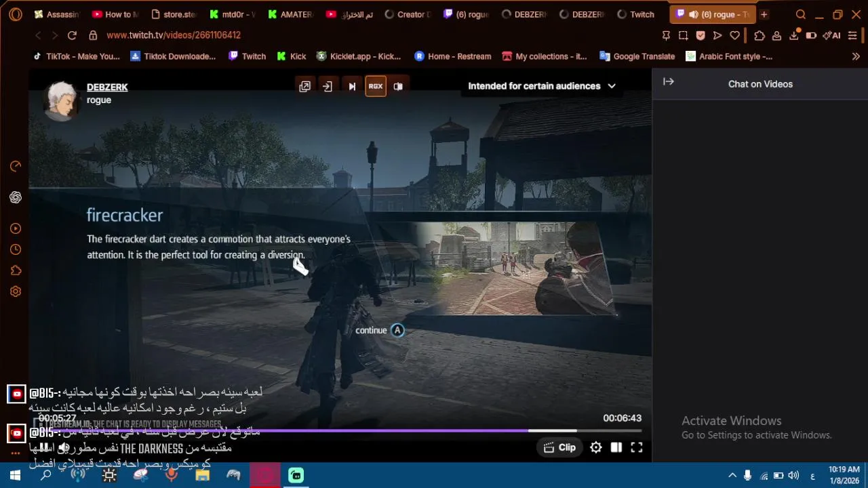Pop out the video player icon
Screen dimensions: 868x488
304,86
